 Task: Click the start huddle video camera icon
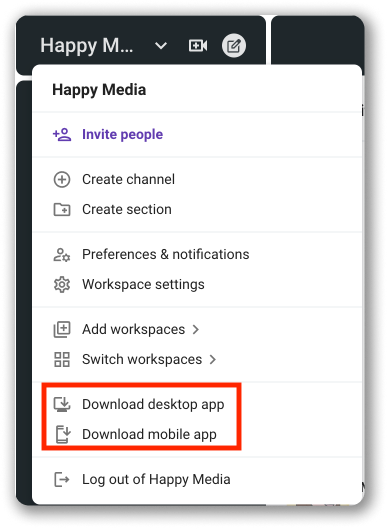point(198,46)
